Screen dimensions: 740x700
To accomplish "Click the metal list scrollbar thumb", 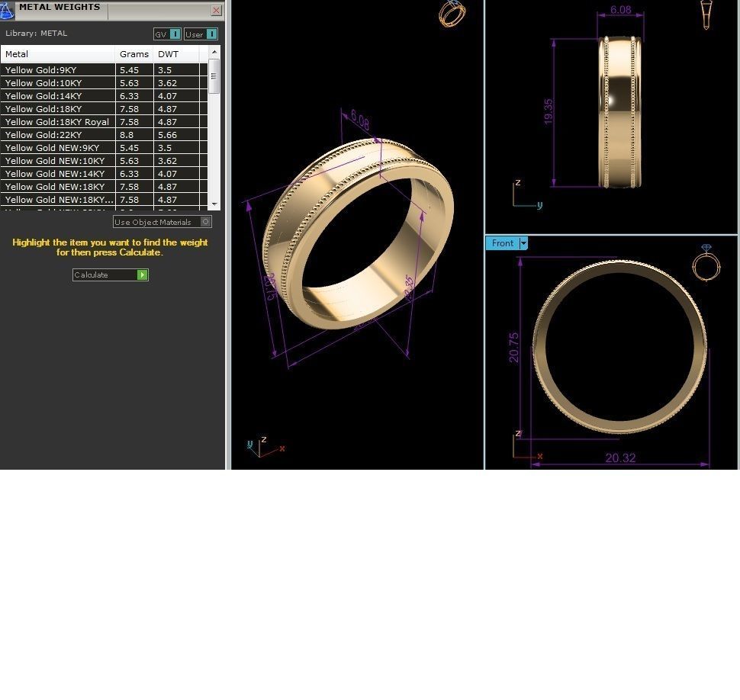I will point(214,76).
